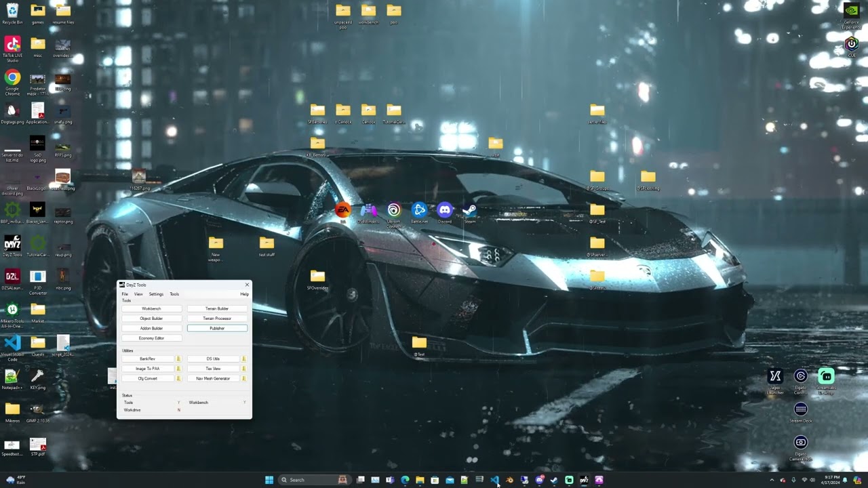Launch Addon Builder
Screen dimensions: 868x488
pyautogui.click(x=151, y=328)
